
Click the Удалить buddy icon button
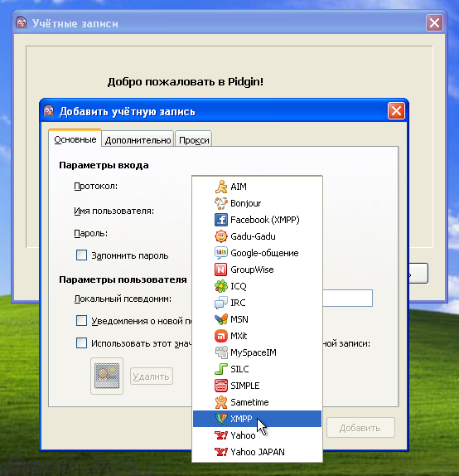pos(152,376)
